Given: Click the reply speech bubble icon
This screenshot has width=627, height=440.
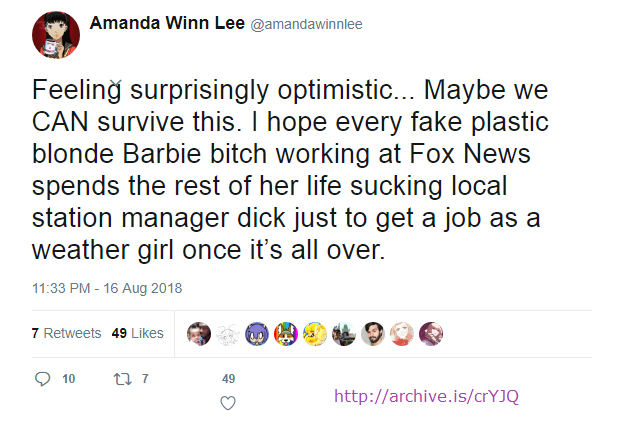Looking at the screenshot, I should [x=42, y=379].
